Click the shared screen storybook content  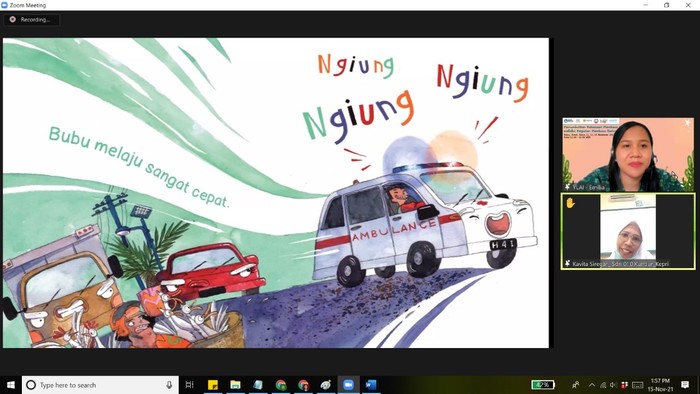[x=276, y=193]
